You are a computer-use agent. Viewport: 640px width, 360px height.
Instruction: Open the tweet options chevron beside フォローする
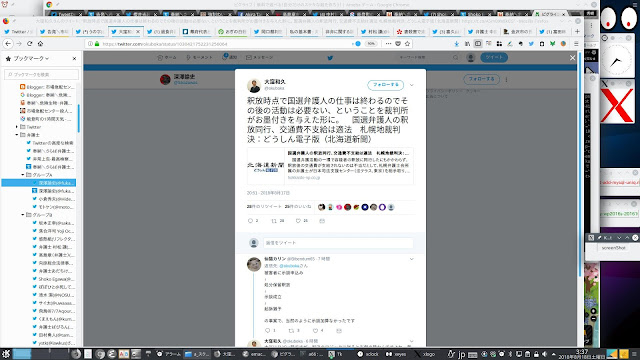[411, 85]
